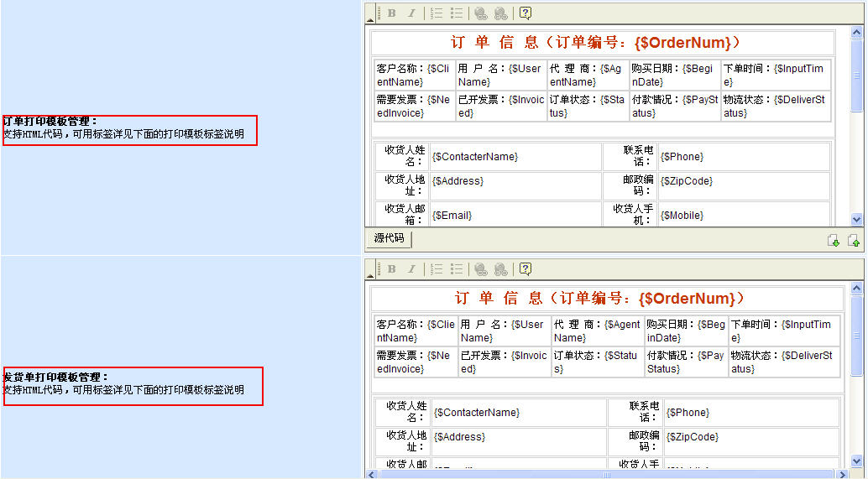Toggle italic in the delivery note template editor
Image resolution: width=868 pixels, height=479 pixels.
[411, 269]
